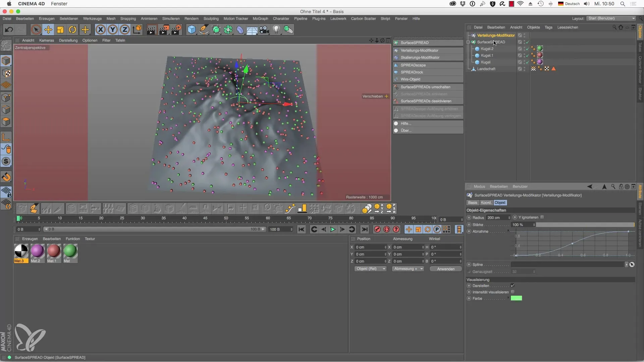Open the viewport Kameras menu
Viewport: 644px width, 362px height.
tap(47, 40)
